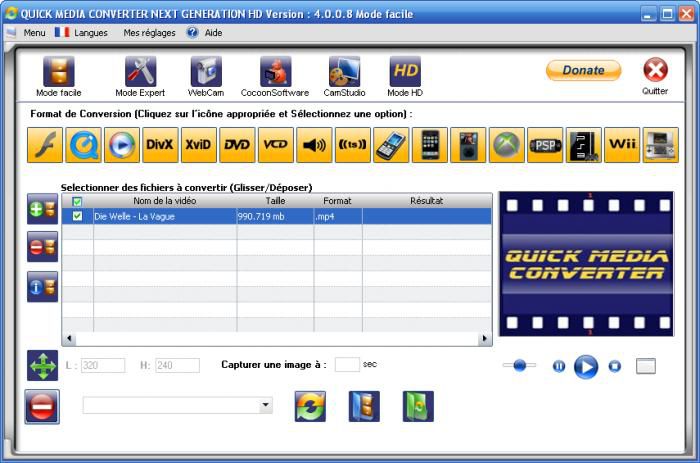This screenshot has height=463, width=700.
Task: Open the Mes réglages menu
Action: [148, 32]
